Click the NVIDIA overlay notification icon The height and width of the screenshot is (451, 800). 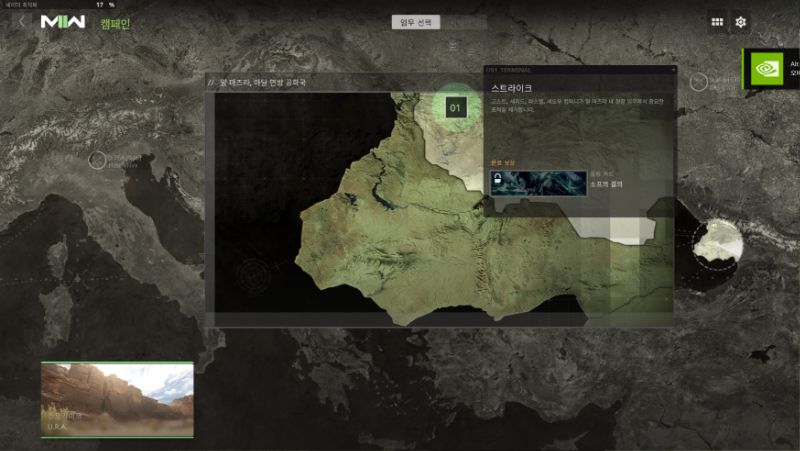coord(767,70)
